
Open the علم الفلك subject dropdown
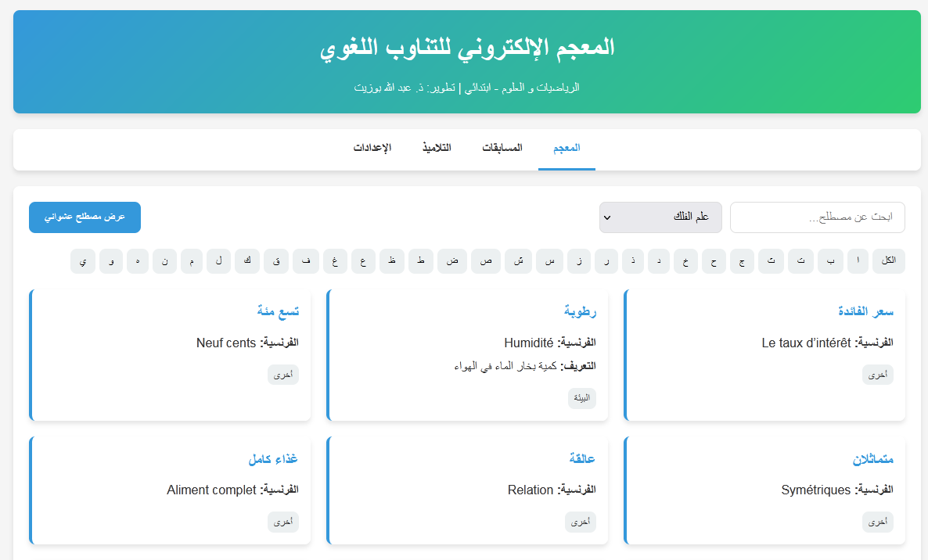tap(660, 217)
